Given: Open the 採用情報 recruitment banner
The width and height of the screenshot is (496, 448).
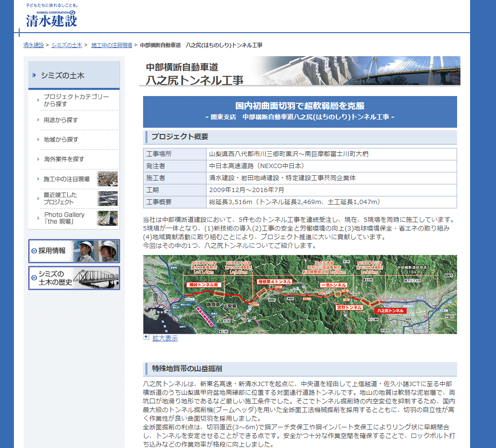Looking at the screenshot, I should click(74, 251).
